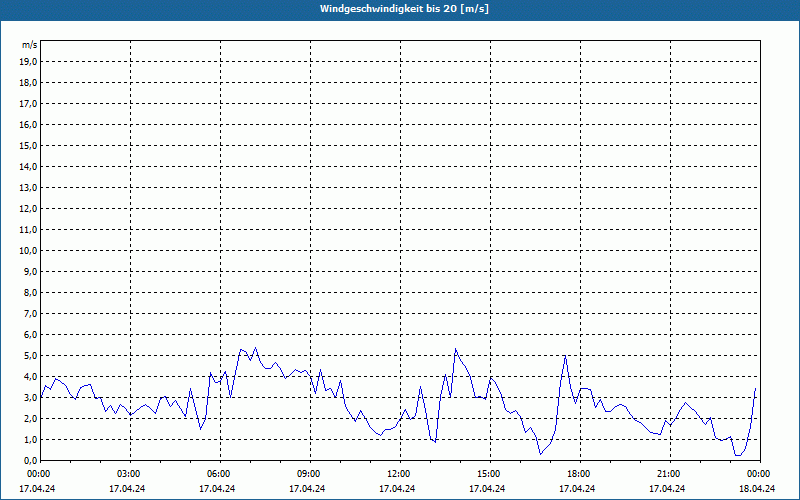Select the 18,0 y-axis label
Screen dimensions: 800x500
(x=28, y=83)
